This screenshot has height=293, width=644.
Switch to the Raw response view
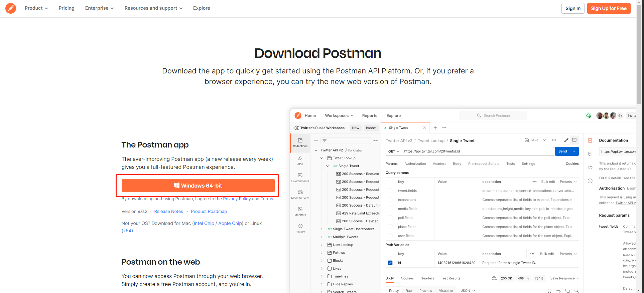409,291
